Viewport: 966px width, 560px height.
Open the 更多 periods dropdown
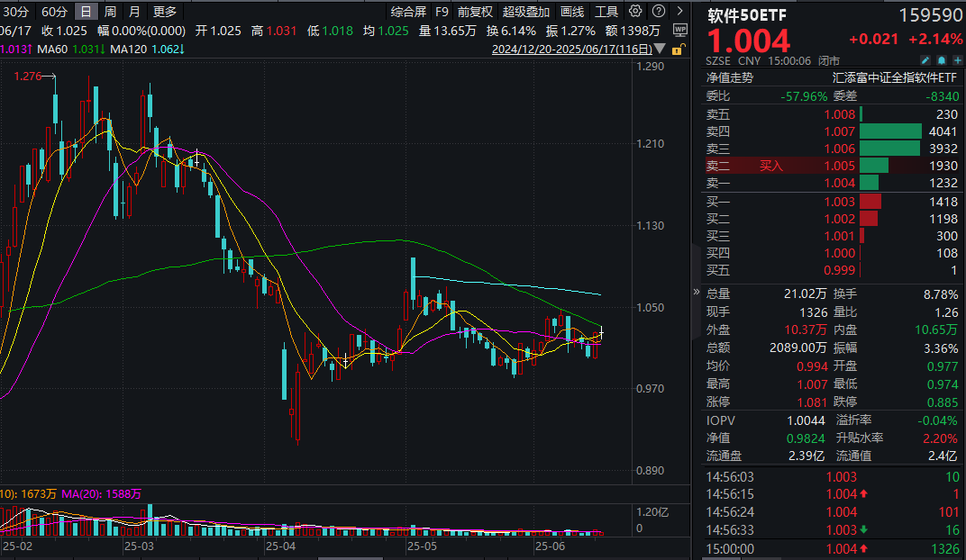coord(162,12)
